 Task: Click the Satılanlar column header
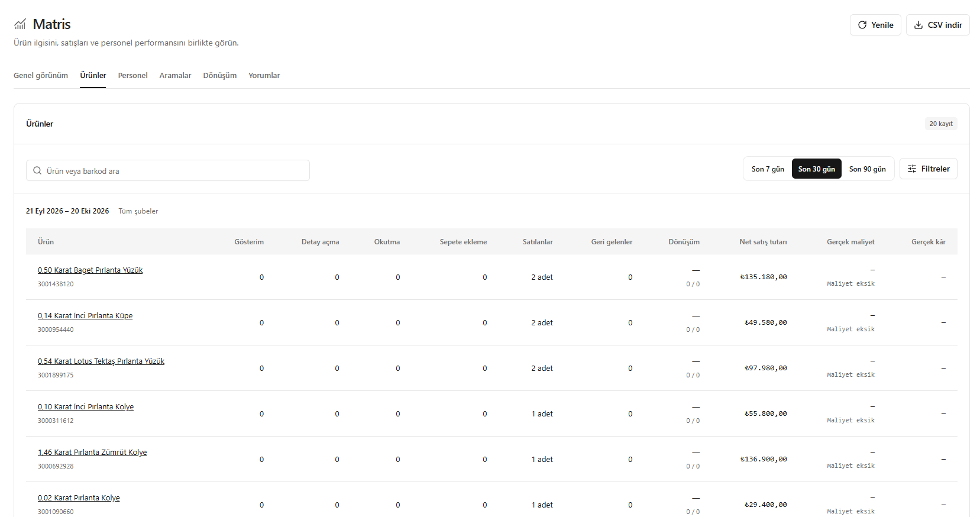tap(538, 241)
